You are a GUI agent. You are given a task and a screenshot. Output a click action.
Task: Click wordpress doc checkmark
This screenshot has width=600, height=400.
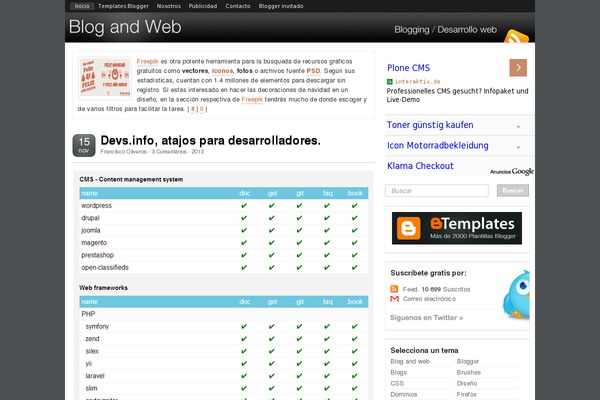244,206
